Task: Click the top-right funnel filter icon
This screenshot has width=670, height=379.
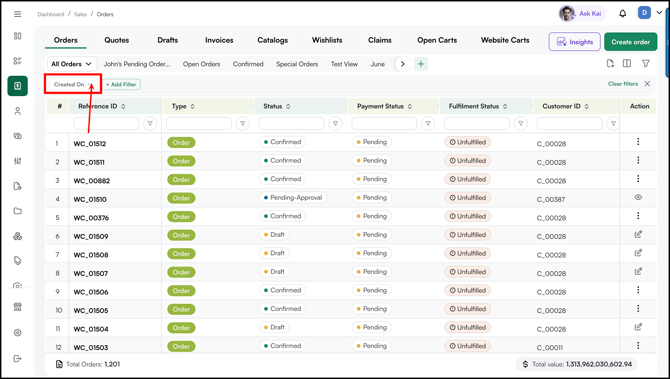Action: (x=646, y=63)
